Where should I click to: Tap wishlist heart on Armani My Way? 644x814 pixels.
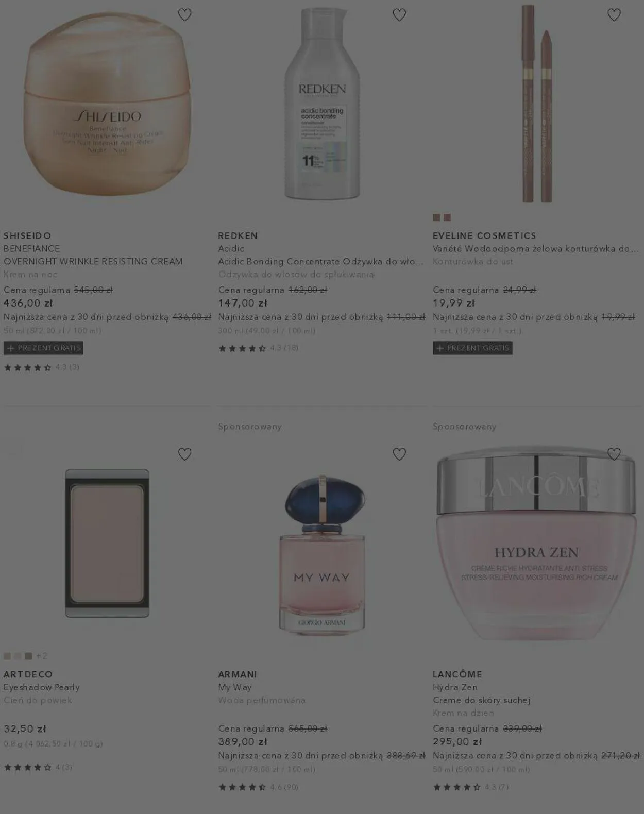click(399, 454)
